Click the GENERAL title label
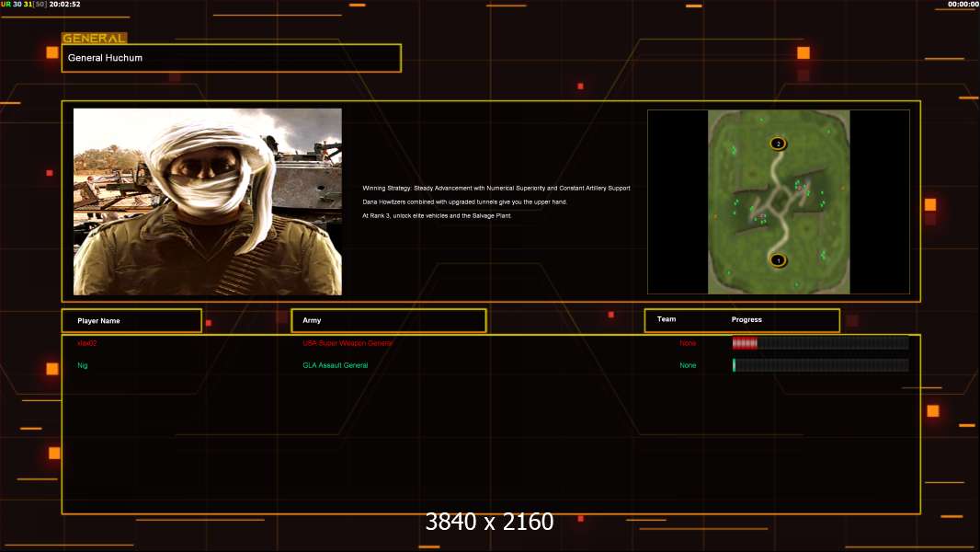This screenshot has height=552, width=980. point(95,38)
